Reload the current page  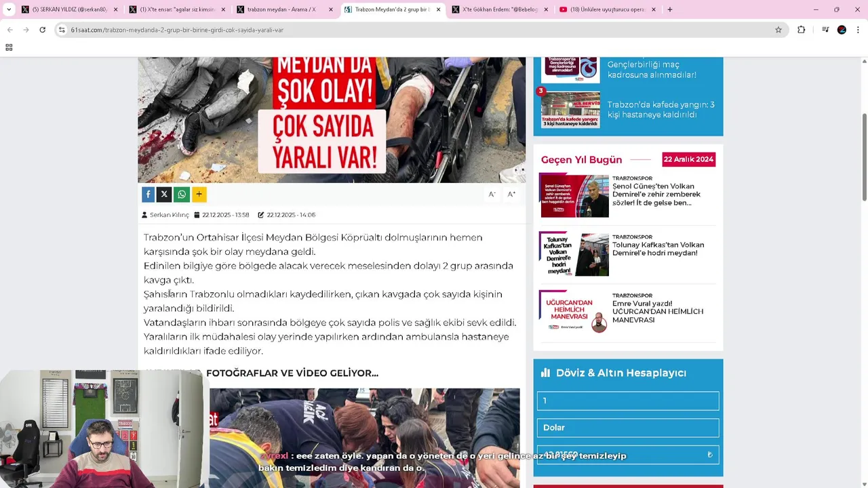coord(42,30)
